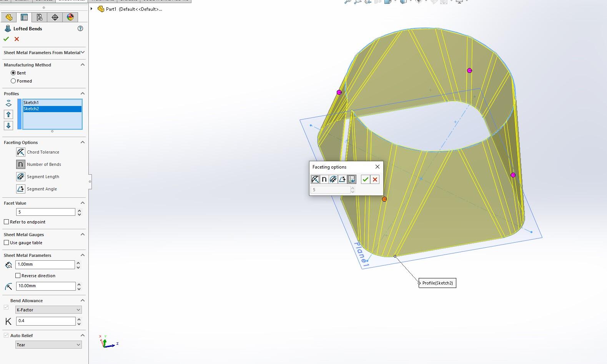Click the Lofted Bends help icon
The width and height of the screenshot is (607, 364).
80,28
